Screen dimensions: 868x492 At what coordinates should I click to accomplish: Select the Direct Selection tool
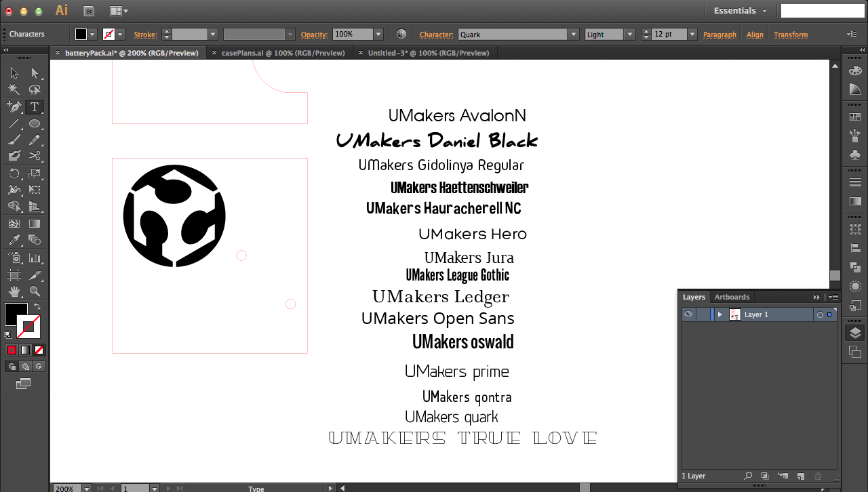point(35,73)
